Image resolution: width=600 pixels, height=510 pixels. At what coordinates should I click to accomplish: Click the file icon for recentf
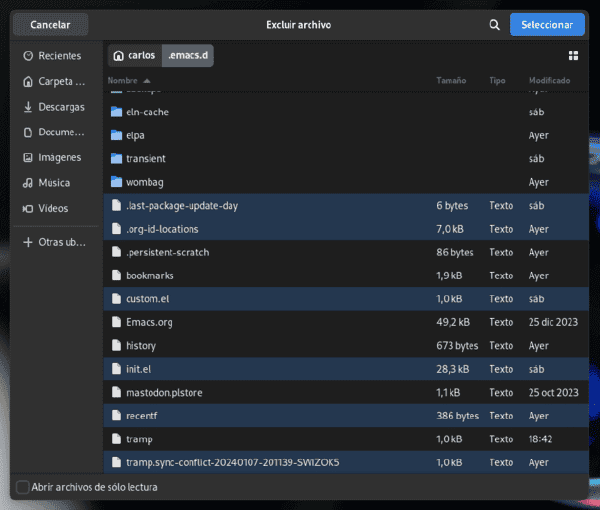click(x=116, y=415)
